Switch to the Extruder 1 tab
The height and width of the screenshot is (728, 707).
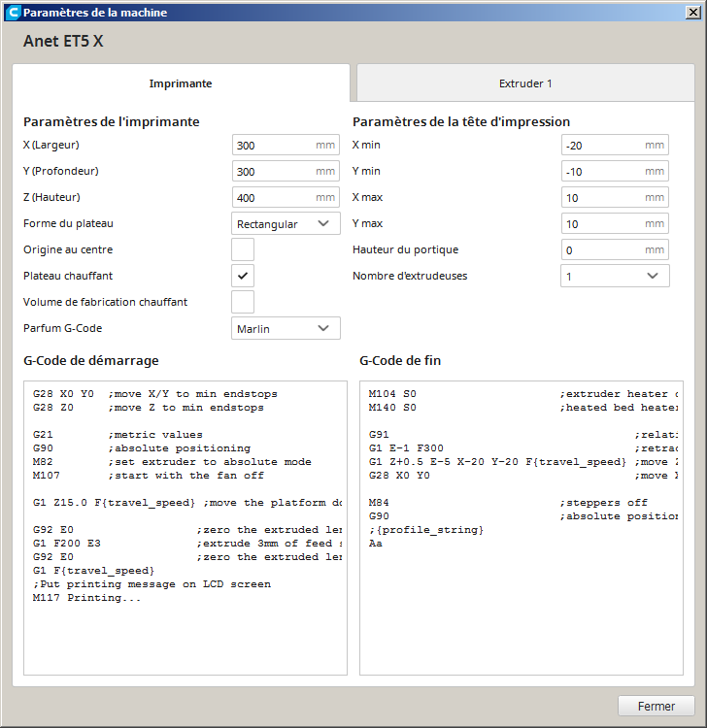[x=525, y=83]
